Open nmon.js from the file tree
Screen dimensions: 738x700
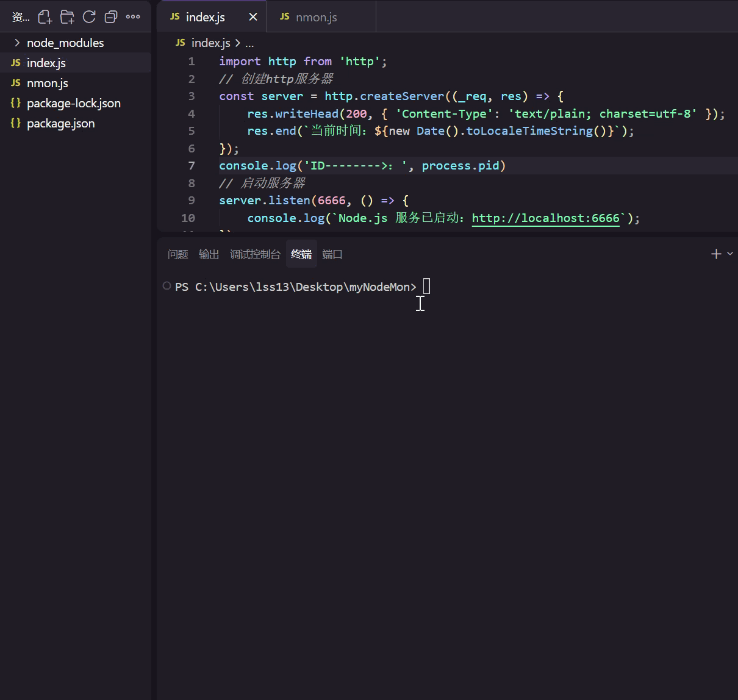(x=76, y=83)
